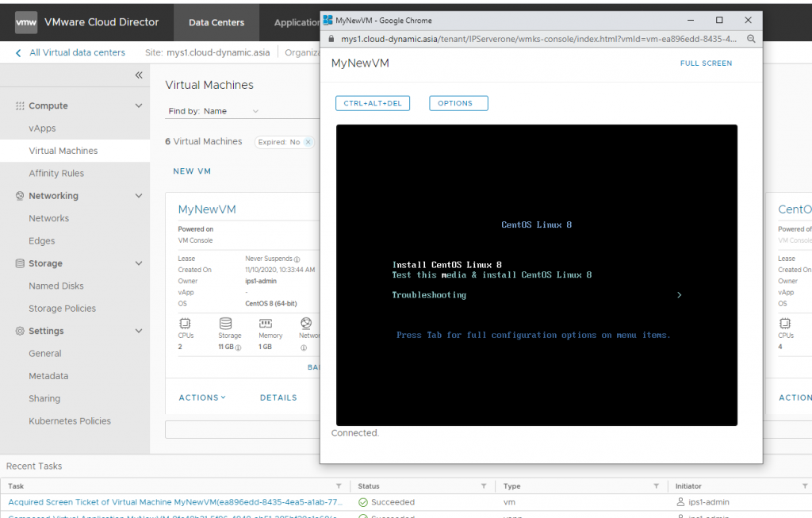
Task: Open Acquired Screen Ticket task link
Action: [175, 502]
